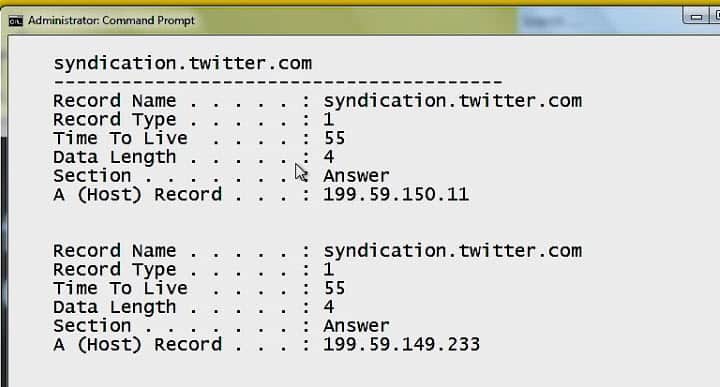Minimize the Command Prompt window
Screen dimensions: 720x387
(696, 17)
